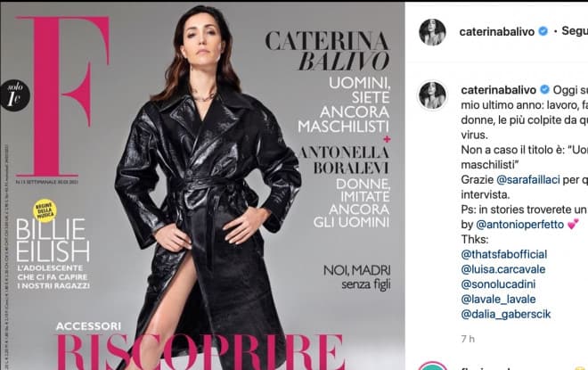Click the yellow Regine della Musica sticker
Screen dimensions: 588x370
(x=45, y=210)
